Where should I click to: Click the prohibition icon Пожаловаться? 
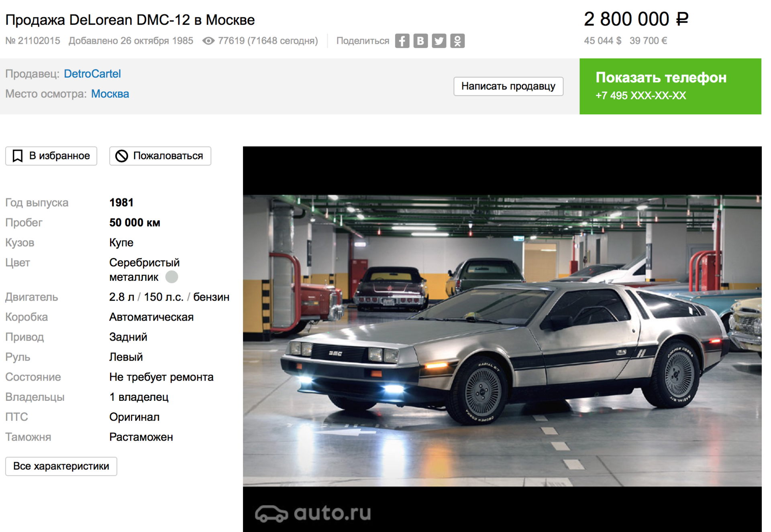click(x=122, y=156)
